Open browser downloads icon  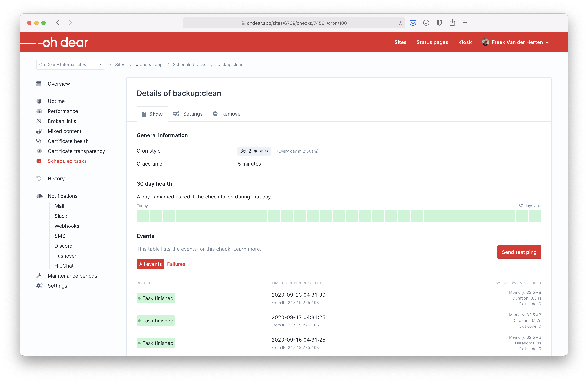pos(426,23)
